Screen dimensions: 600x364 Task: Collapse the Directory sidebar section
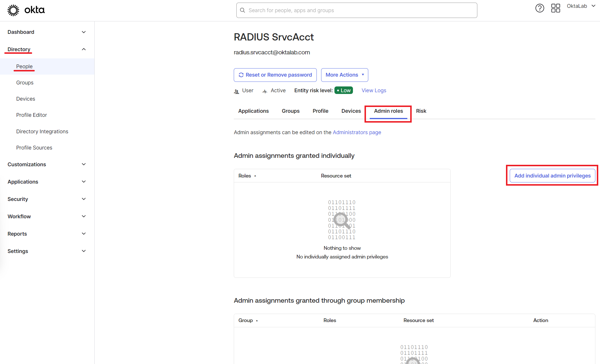coord(84,49)
